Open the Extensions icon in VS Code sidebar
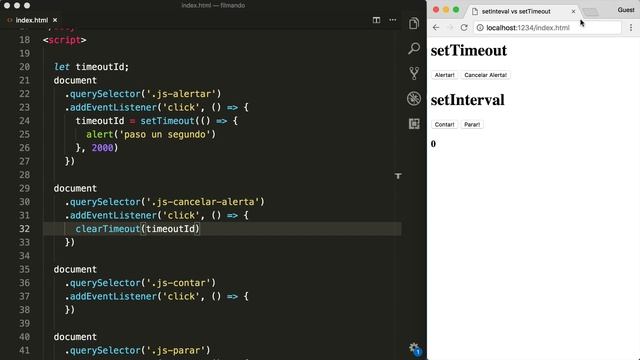 413,124
